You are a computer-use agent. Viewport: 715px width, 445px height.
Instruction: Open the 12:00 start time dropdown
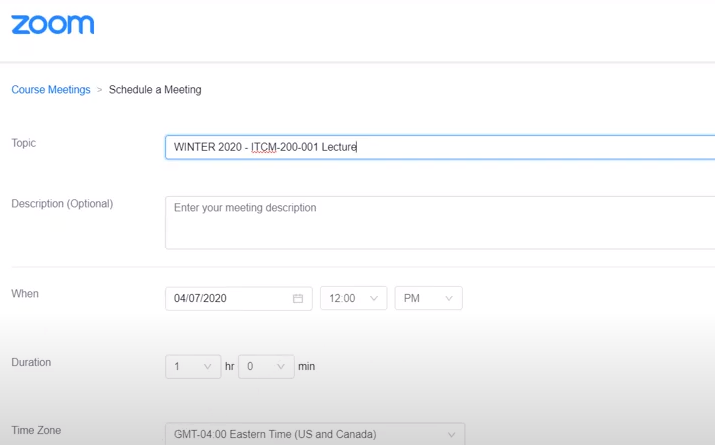[x=353, y=298]
